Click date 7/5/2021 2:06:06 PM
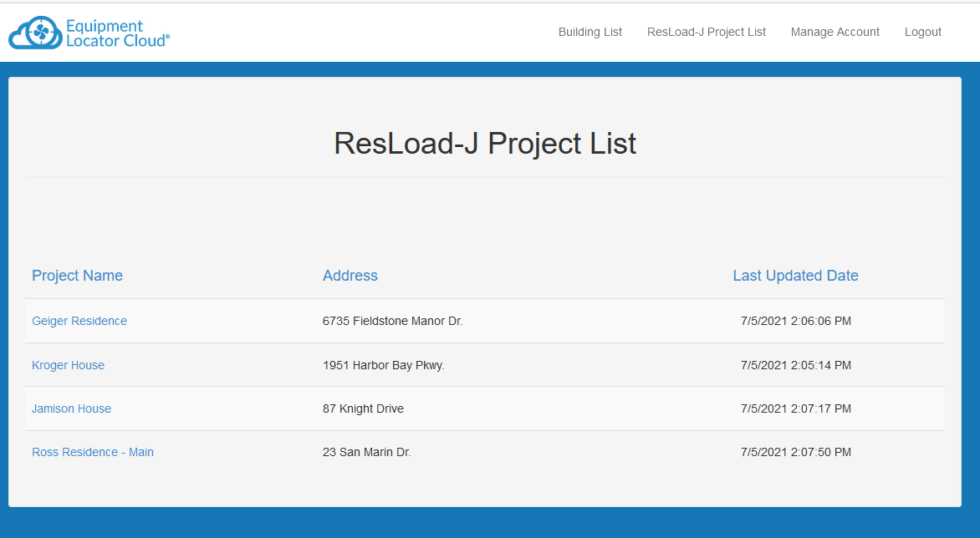 pos(796,321)
